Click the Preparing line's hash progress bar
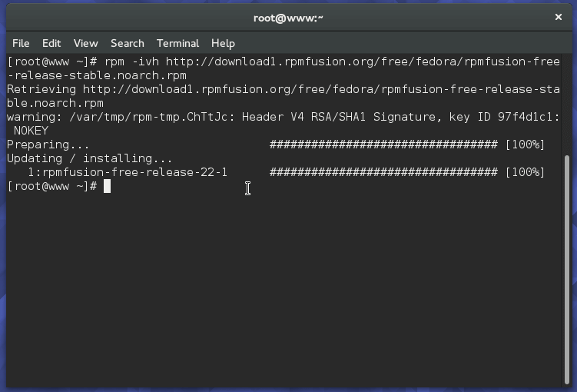Image resolution: width=577 pixels, height=392 pixels. [383, 145]
